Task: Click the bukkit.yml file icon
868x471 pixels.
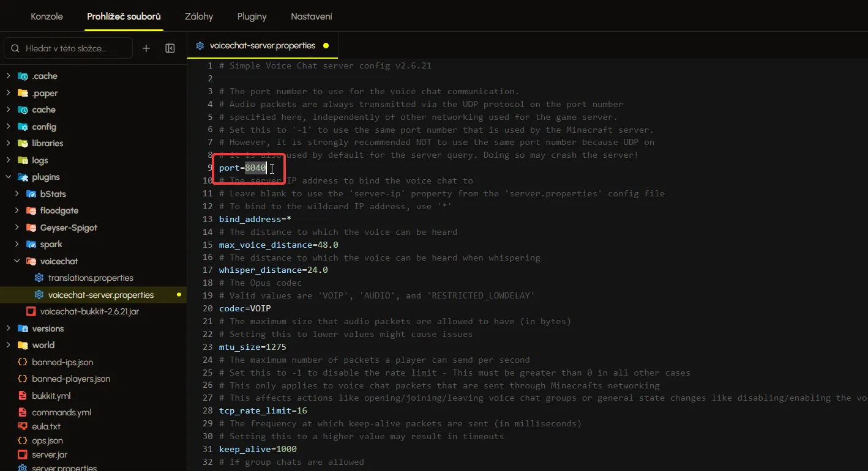Action: [23, 396]
